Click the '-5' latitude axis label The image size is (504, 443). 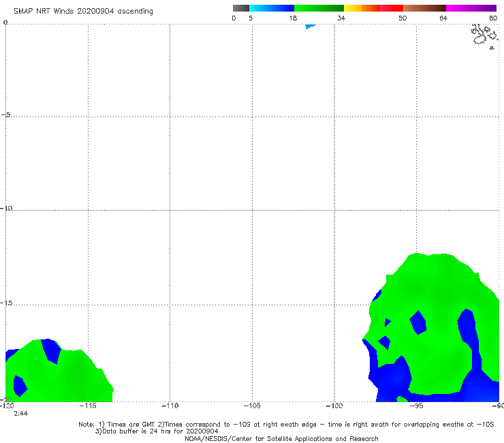6,114
